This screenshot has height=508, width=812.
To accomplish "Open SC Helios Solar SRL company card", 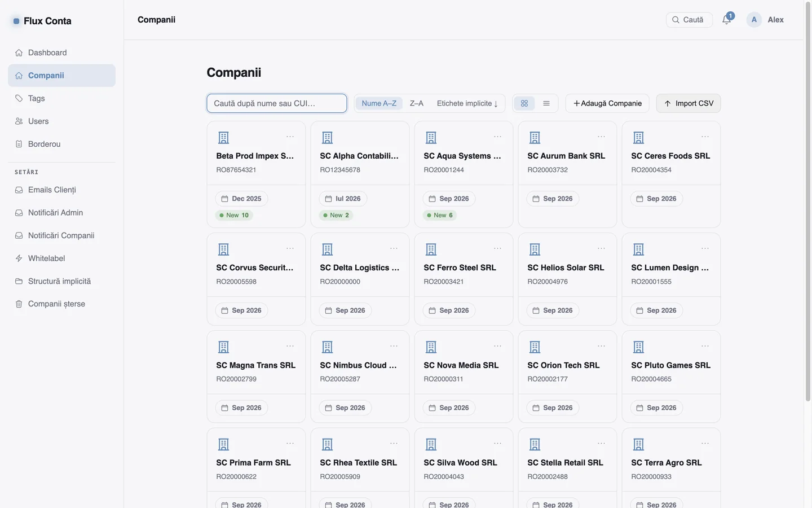I will coord(567,279).
